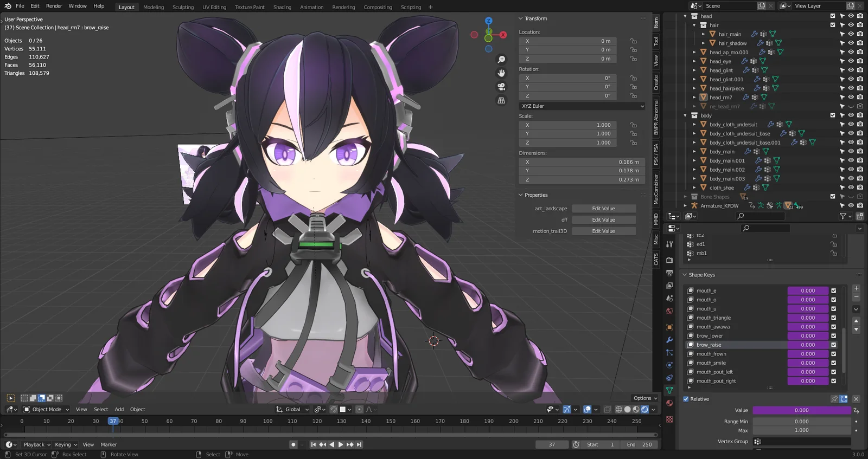
Task: Toggle head collection exclude checkbox
Action: pos(833,16)
